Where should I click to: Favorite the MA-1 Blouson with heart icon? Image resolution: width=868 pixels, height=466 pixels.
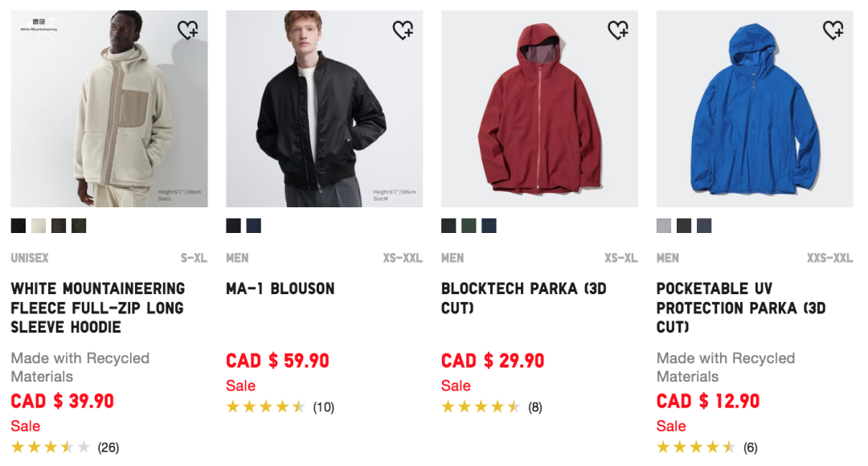403,31
